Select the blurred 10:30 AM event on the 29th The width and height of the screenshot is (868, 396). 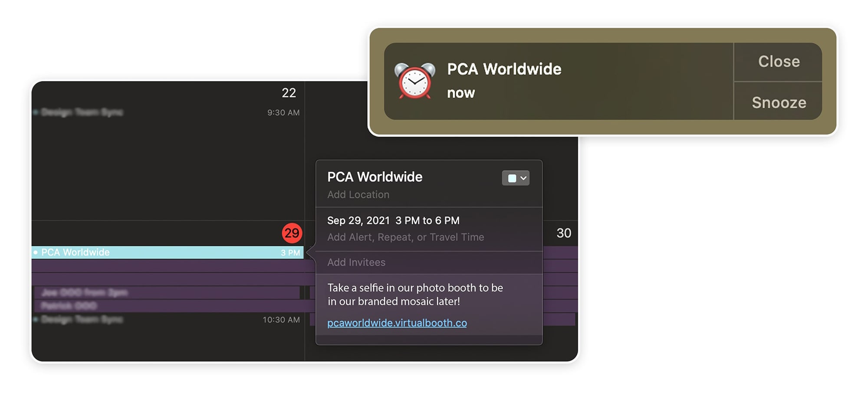(168, 320)
